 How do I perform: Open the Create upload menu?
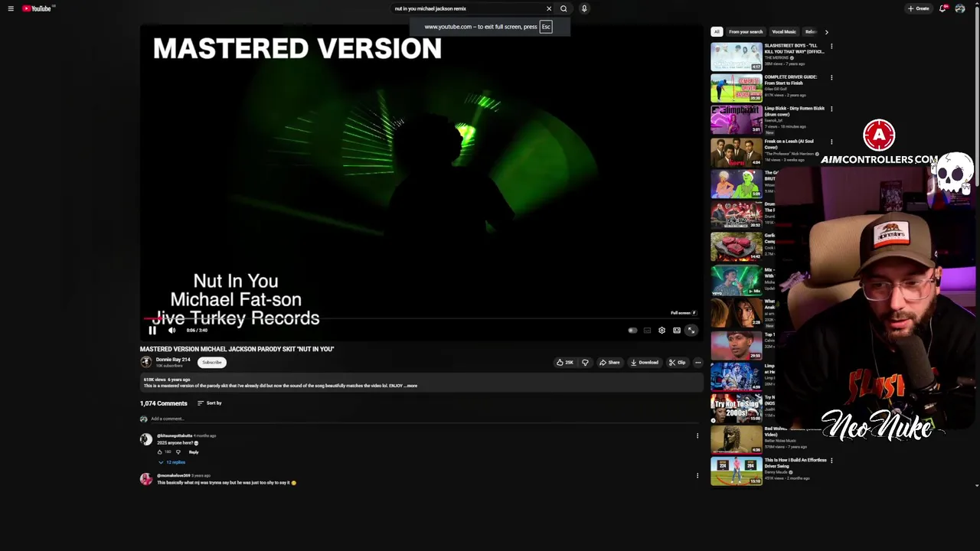918,8
